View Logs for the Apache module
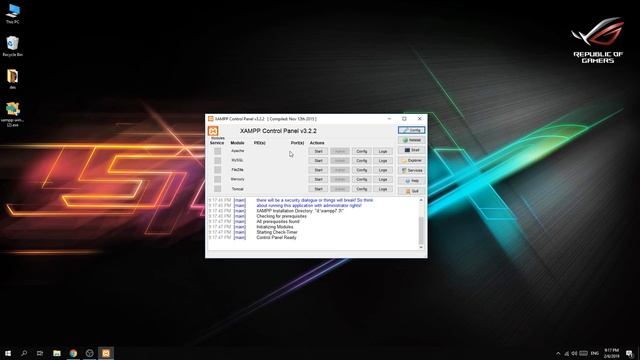 (383, 151)
